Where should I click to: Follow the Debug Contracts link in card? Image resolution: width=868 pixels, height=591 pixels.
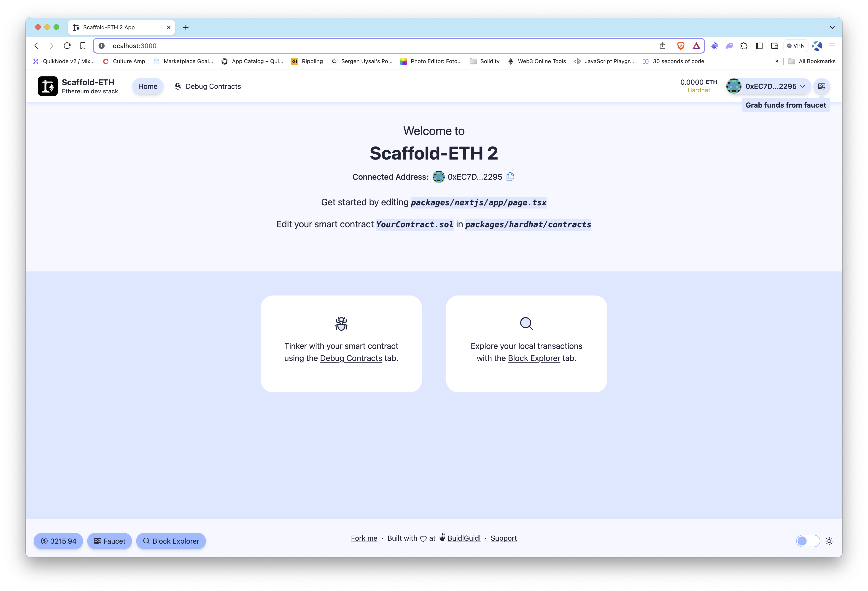pyautogui.click(x=351, y=358)
